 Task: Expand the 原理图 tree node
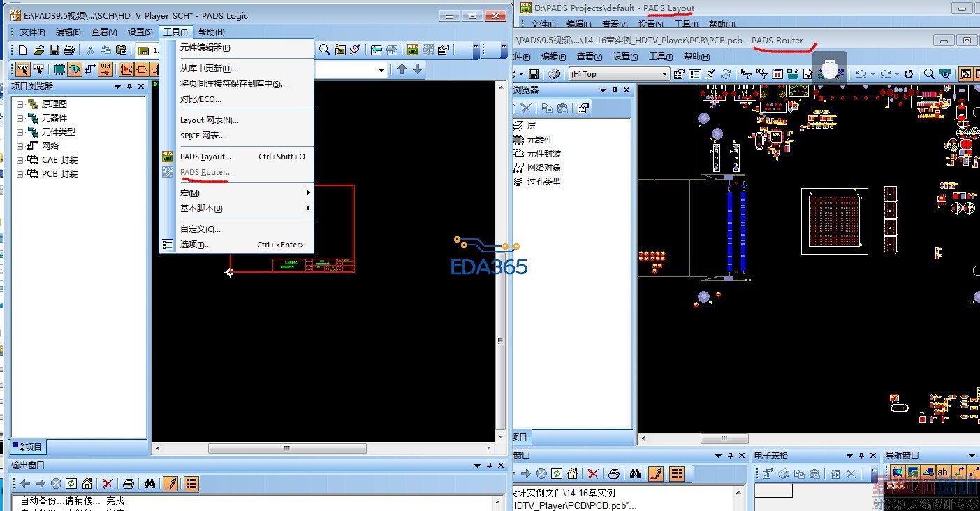pyautogui.click(x=20, y=104)
